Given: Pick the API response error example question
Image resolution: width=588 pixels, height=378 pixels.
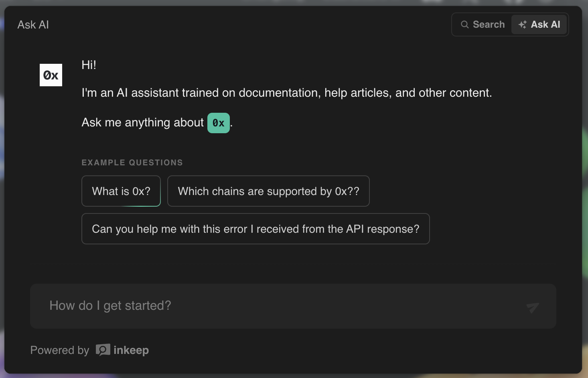Looking at the screenshot, I should pos(255,229).
